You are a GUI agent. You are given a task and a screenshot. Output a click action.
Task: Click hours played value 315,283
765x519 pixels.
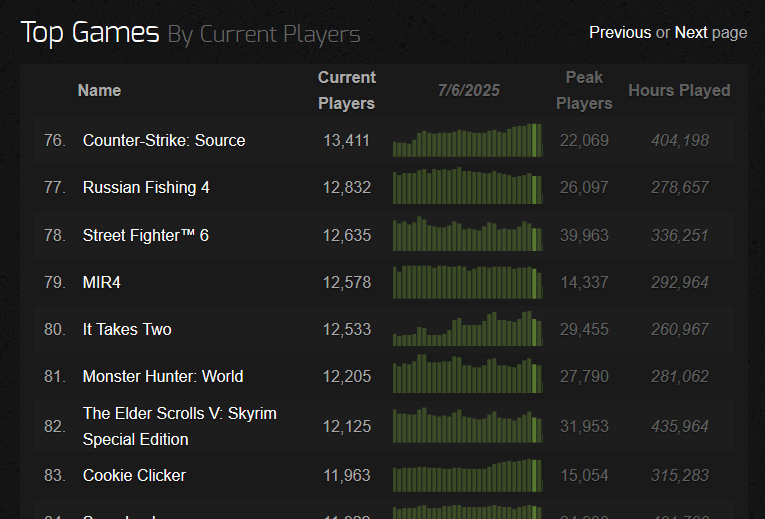pos(680,475)
